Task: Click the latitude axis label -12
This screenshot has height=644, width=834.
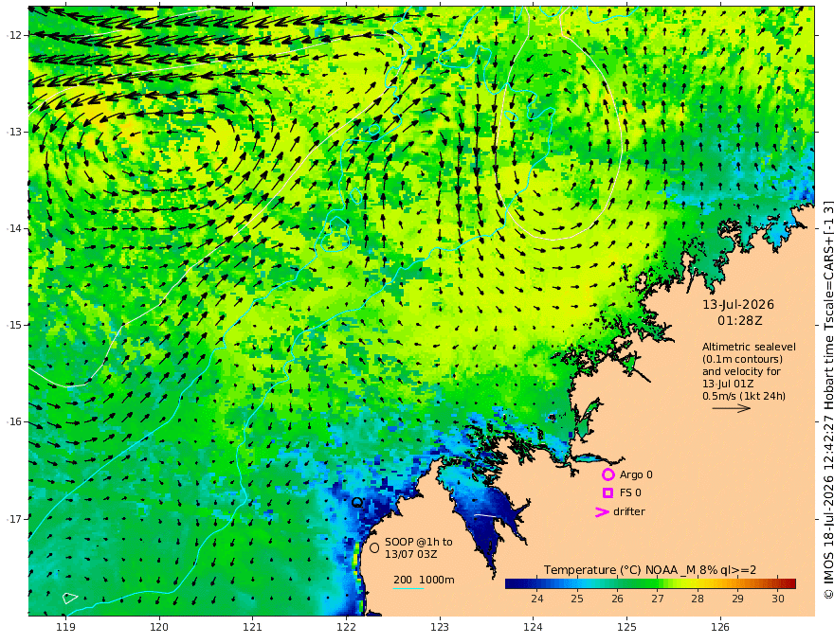Action: 14,35
